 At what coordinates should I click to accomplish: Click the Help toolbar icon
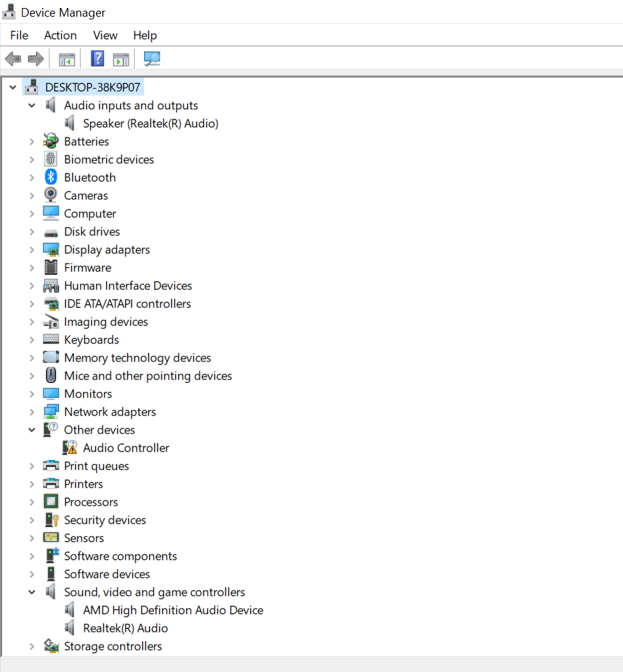tap(97, 59)
